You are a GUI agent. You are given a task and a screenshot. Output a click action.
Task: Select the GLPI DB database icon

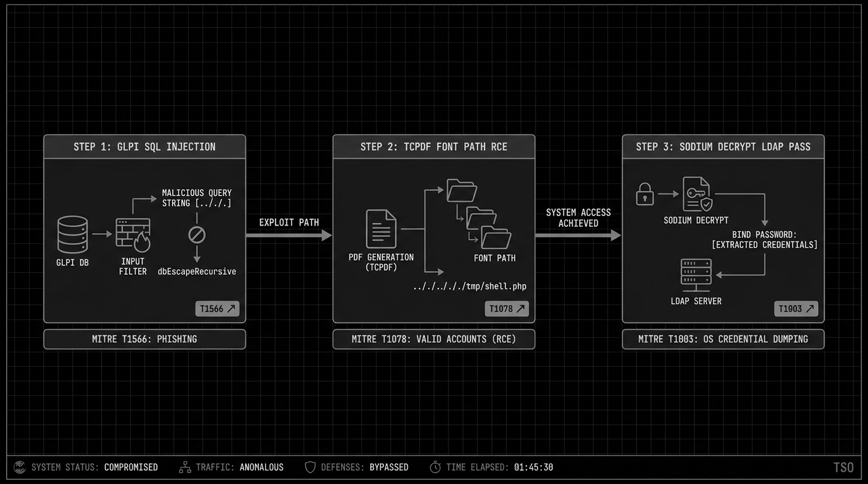[x=72, y=234]
